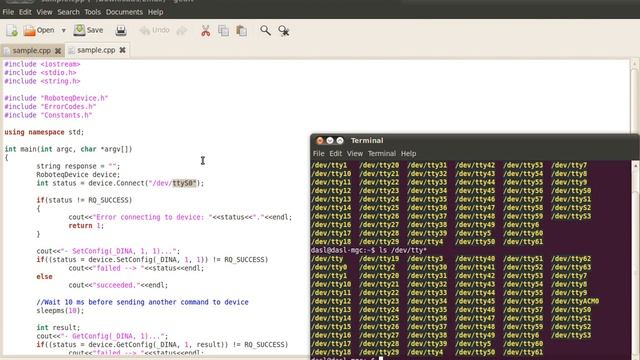Click the Terminal window title bar
This screenshot has height=360, width=640.
coord(475,140)
